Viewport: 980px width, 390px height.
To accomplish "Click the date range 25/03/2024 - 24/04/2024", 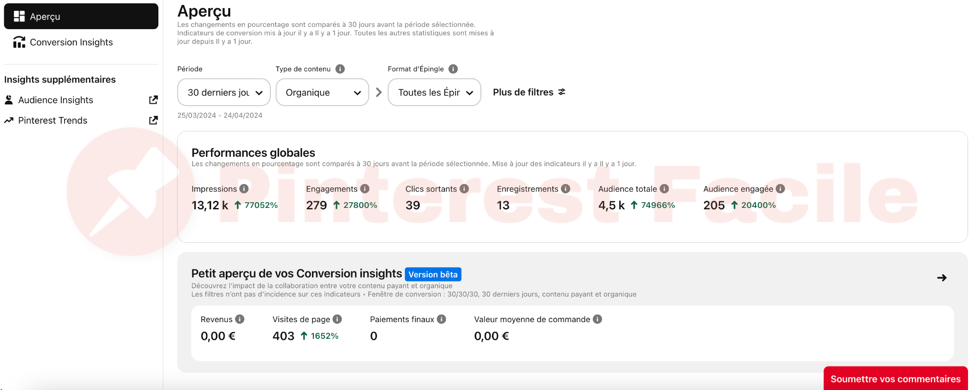I will tap(220, 115).
